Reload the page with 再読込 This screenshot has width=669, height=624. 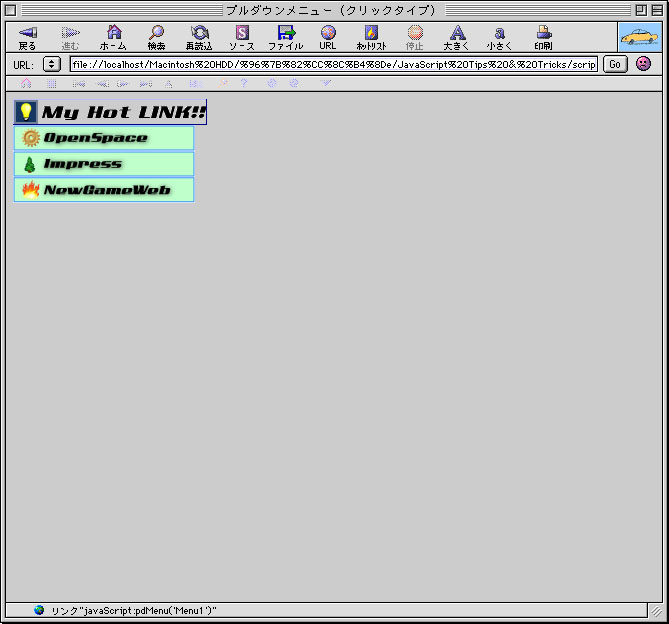pos(199,38)
